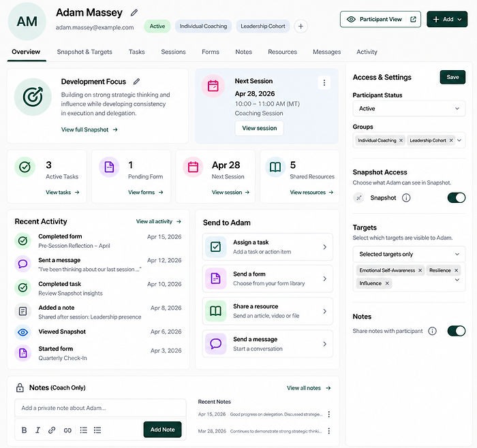Open options for the Mar 28, 2026 note

tap(329, 431)
